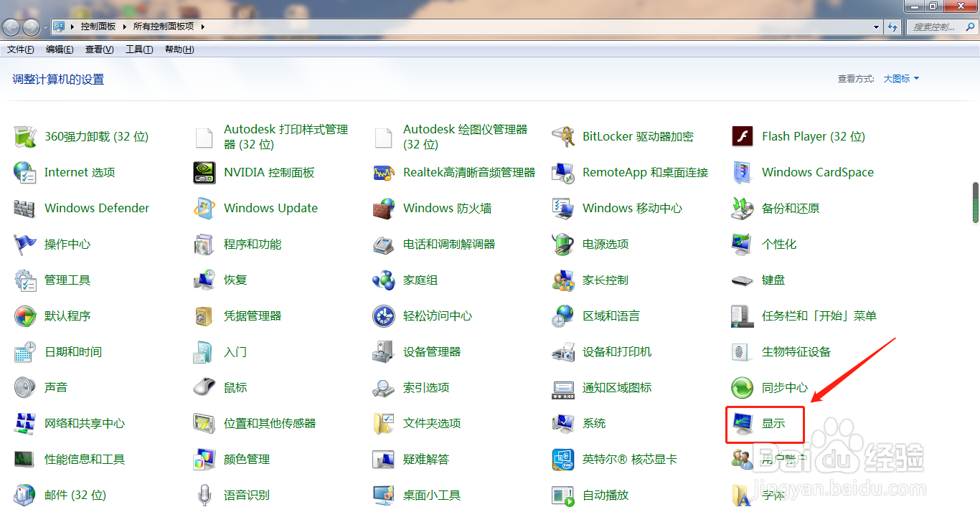Expand the 控制面板 breadcrumb arrow
The height and width of the screenshot is (522, 980).
pos(123,27)
